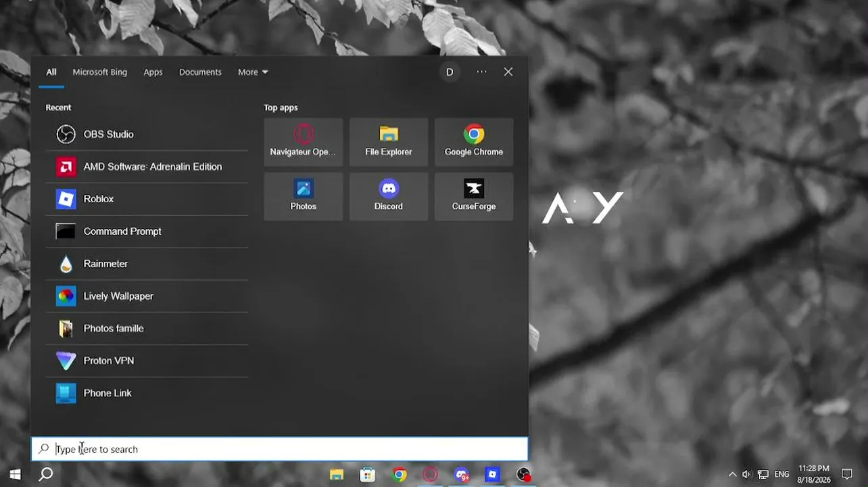
Task: Open Microsoft Store from the taskbar
Action: 368,475
